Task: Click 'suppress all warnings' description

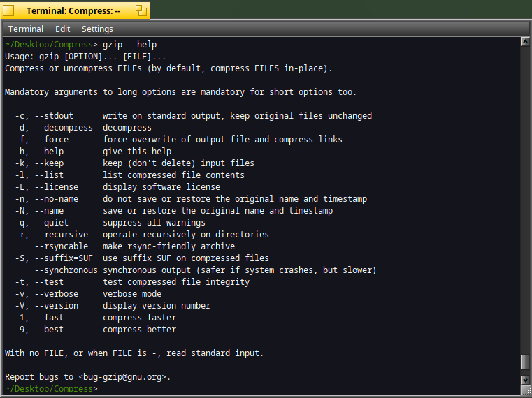Action: coord(154,223)
